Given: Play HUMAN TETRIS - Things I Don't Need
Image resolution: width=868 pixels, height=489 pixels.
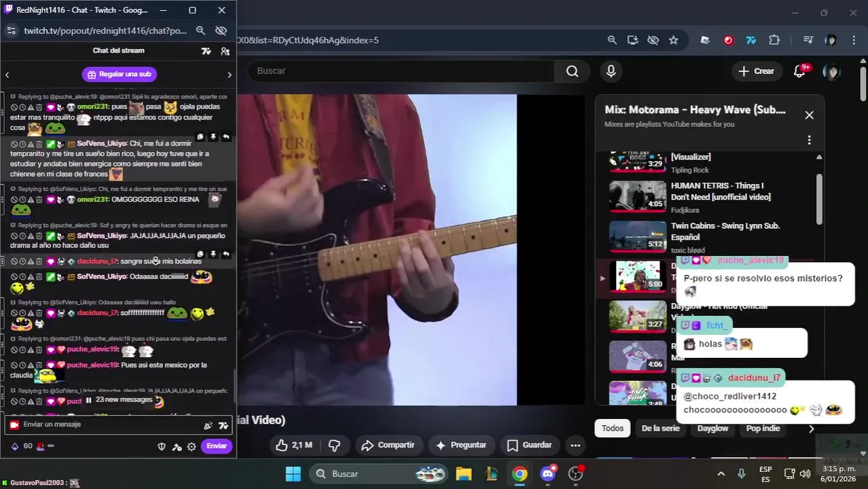Looking at the screenshot, I should tap(706, 197).
